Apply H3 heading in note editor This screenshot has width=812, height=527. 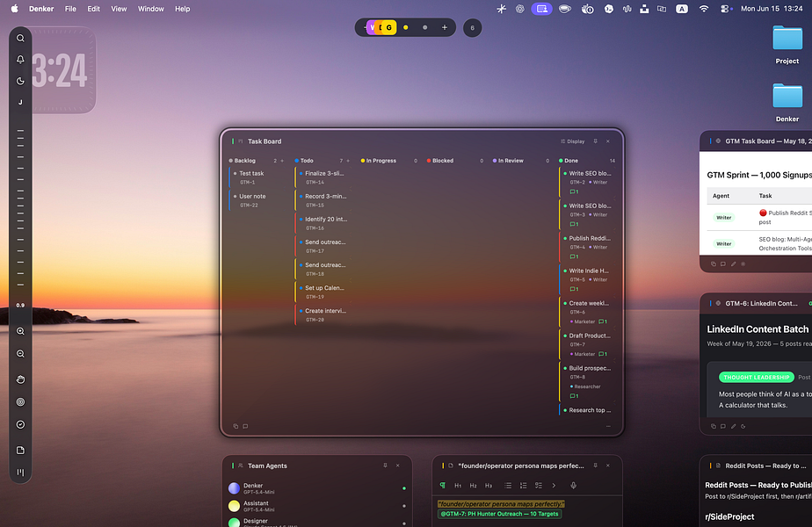click(489, 486)
